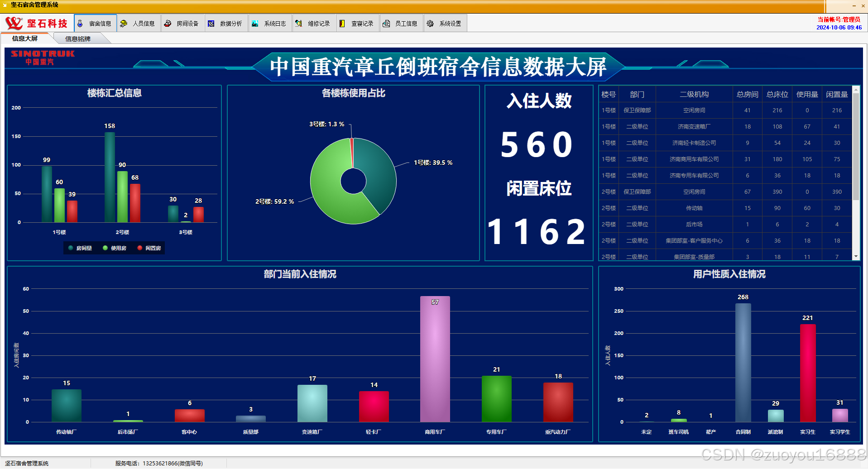
Task: Select the 后市场 table cell
Action: pyautogui.click(x=694, y=225)
